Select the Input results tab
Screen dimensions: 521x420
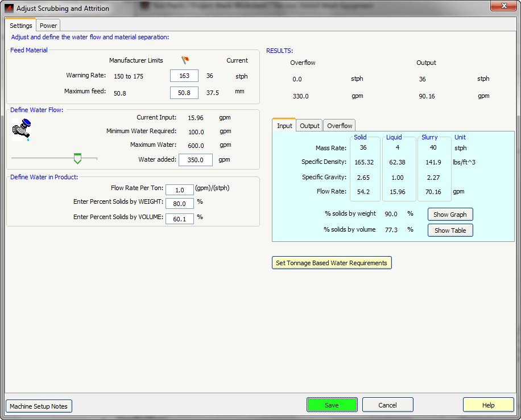click(284, 126)
